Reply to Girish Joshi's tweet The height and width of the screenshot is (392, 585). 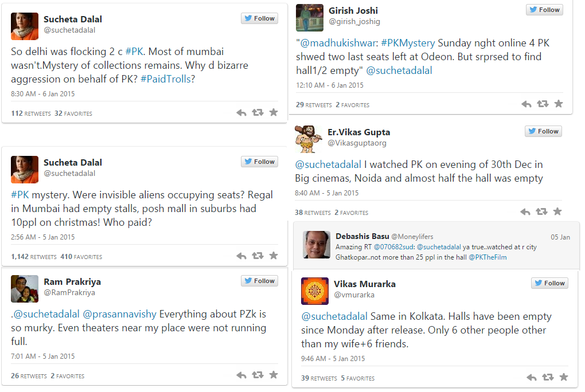526,104
